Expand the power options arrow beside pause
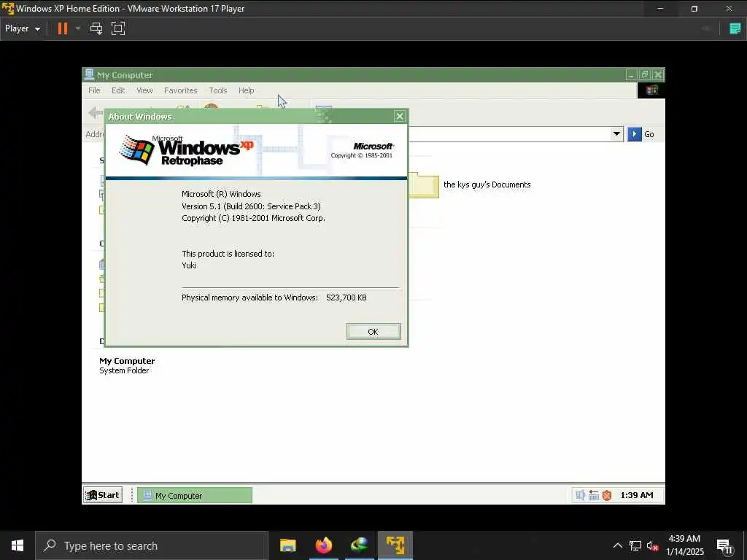Viewport: 747px width, 560px height. (x=77, y=28)
